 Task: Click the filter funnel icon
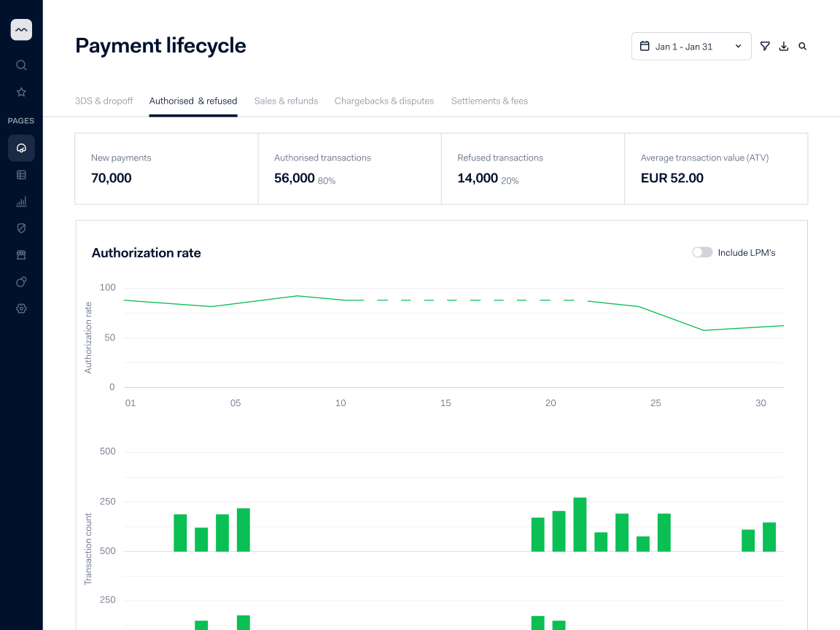point(765,46)
